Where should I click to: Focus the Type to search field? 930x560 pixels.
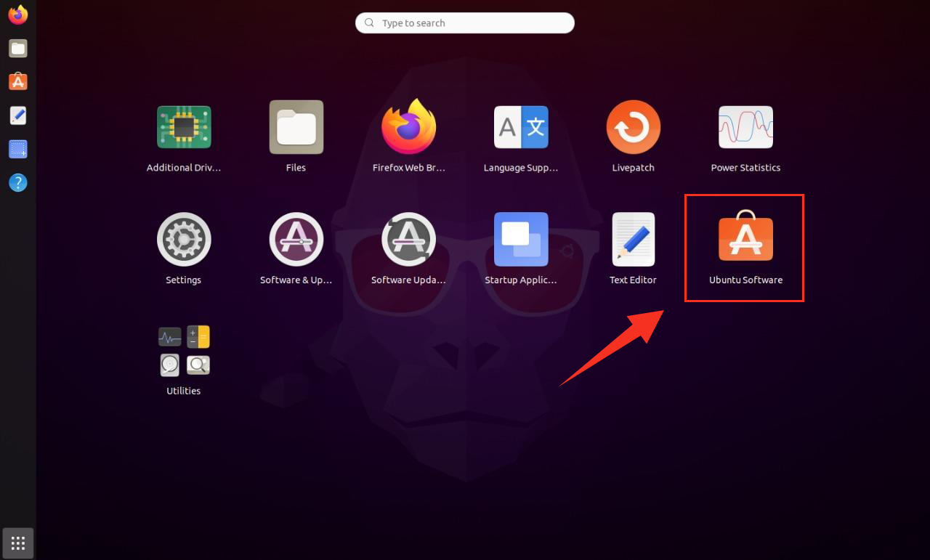(x=465, y=23)
